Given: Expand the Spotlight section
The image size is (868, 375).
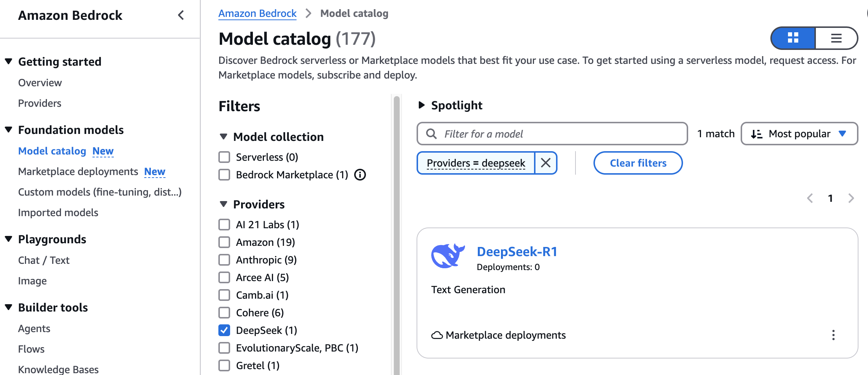Looking at the screenshot, I should click(x=422, y=105).
